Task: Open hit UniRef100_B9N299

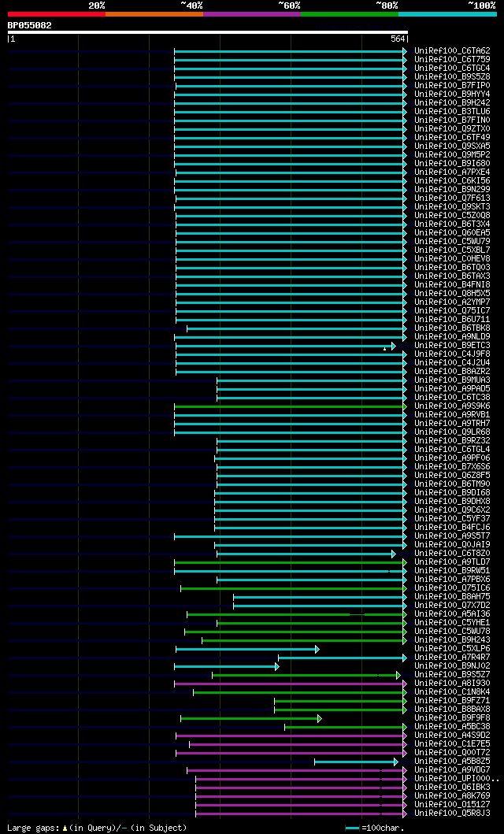Action: (x=453, y=189)
